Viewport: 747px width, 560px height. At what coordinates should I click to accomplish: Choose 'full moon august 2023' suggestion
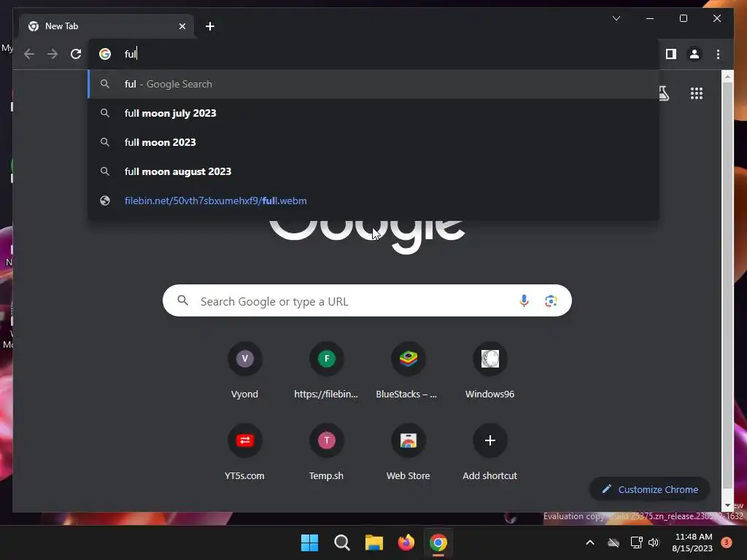[x=373, y=171]
